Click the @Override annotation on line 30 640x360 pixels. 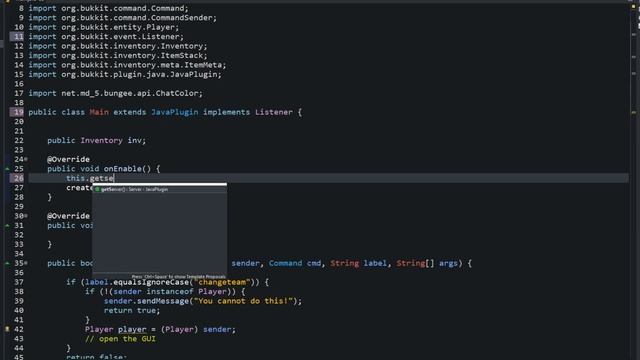[68, 216]
